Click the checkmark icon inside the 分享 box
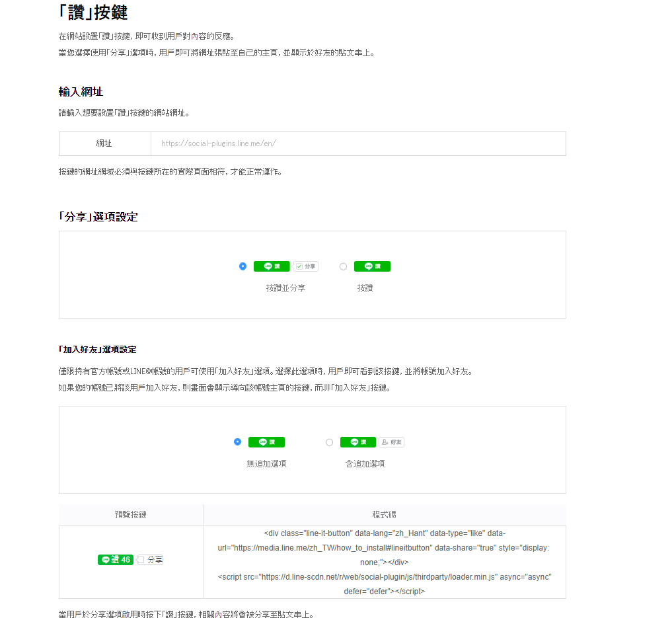This screenshot has width=672, height=618. [x=298, y=266]
